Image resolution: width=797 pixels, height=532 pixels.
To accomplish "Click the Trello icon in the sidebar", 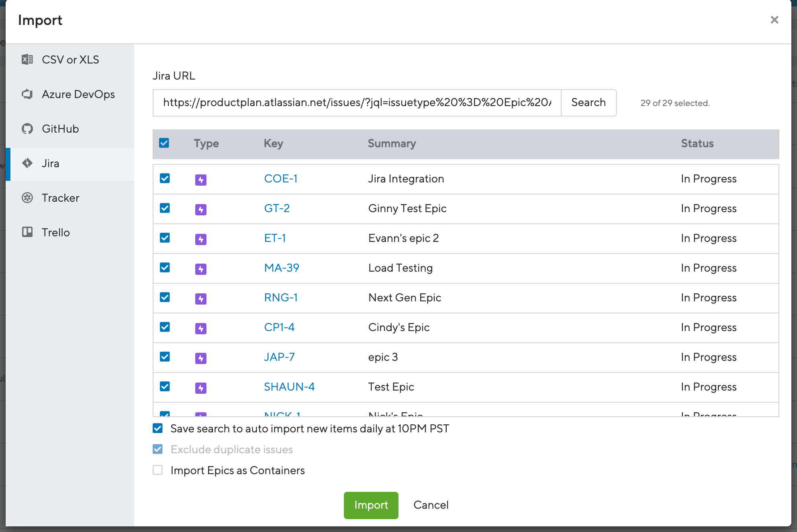I will pos(27,232).
